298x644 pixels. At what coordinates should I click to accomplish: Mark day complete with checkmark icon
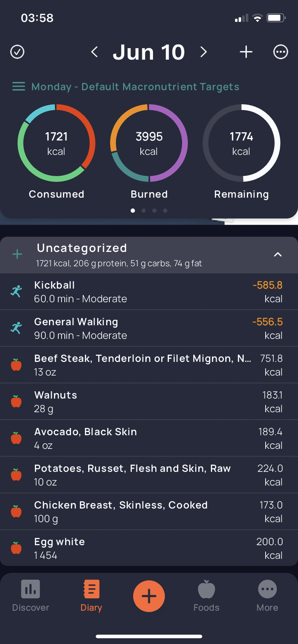[17, 52]
